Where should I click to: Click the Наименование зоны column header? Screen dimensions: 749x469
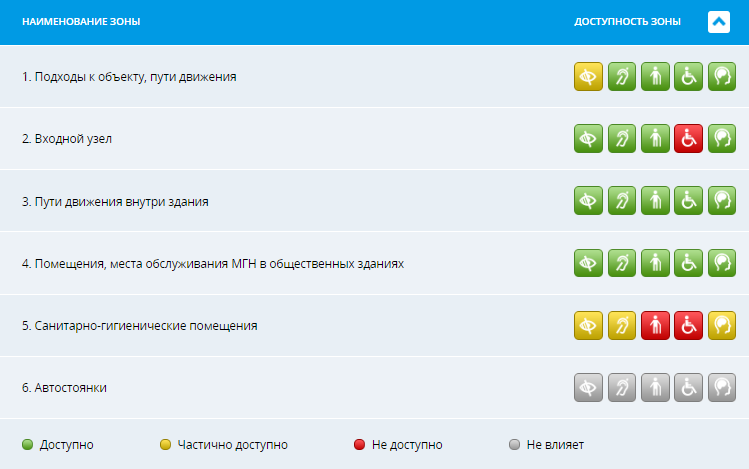(x=81, y=21)
